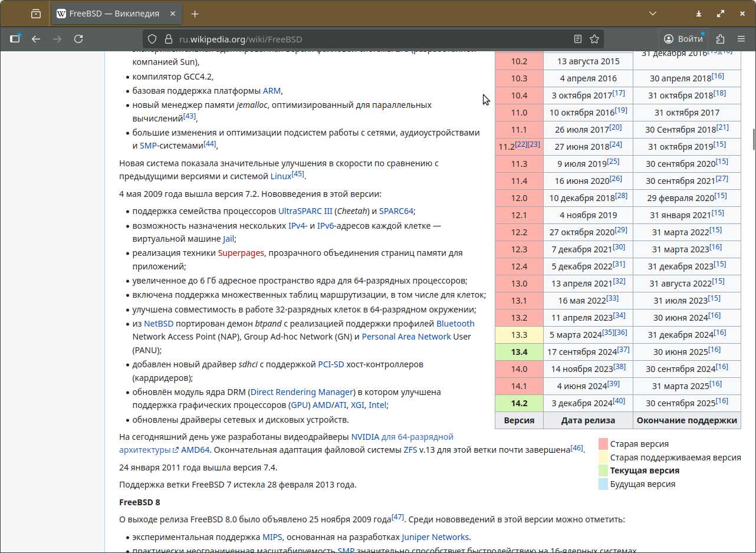Screen dimensions: 756x553
Task: Open the ARM link
Action: pos(272,91)
